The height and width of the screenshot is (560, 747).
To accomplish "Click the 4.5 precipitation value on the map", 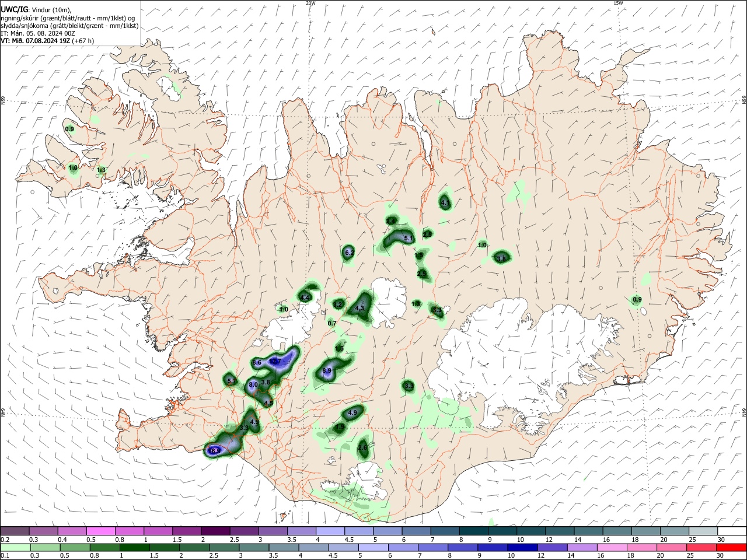I will click(268, 402).
